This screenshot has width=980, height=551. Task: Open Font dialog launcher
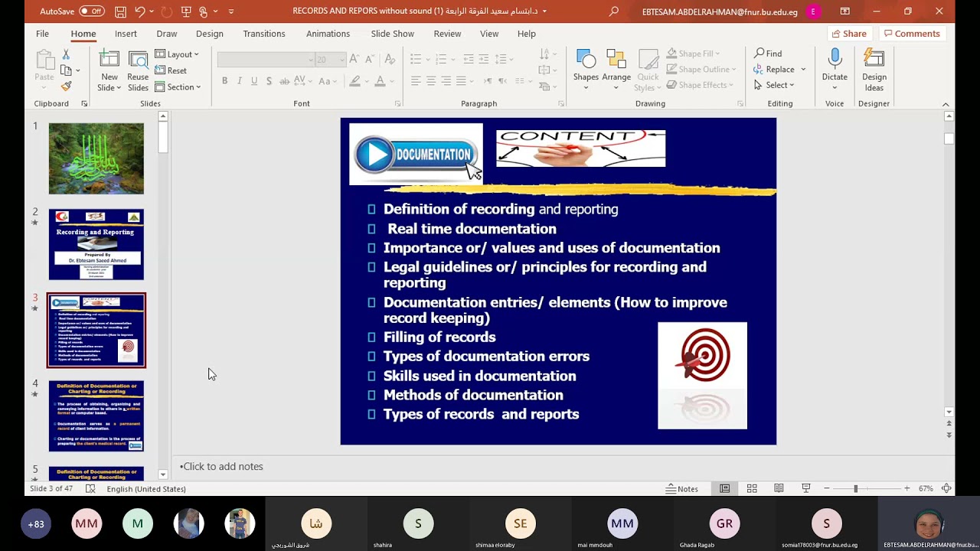pyautogui.click(x=397, y=104)
